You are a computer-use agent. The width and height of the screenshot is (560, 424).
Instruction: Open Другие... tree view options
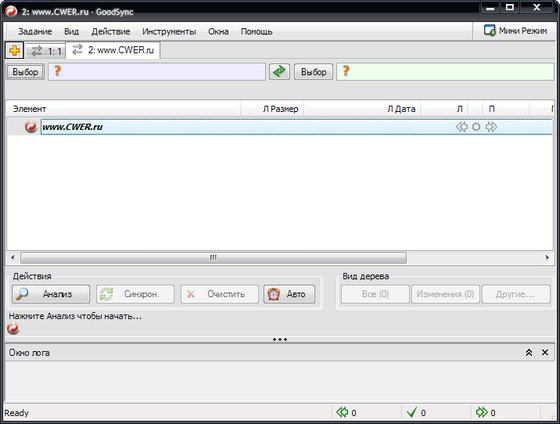click(516, 294)
